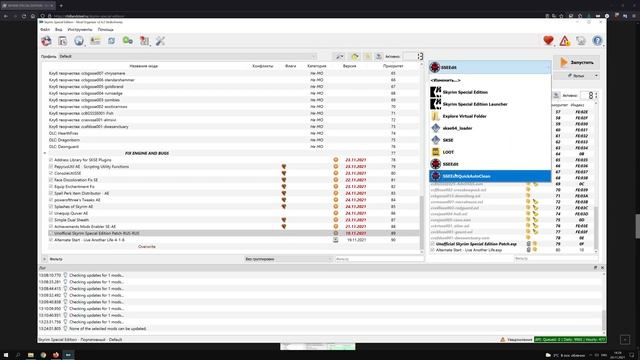Open the profiles card icon in the toolbar

[95, 41]
